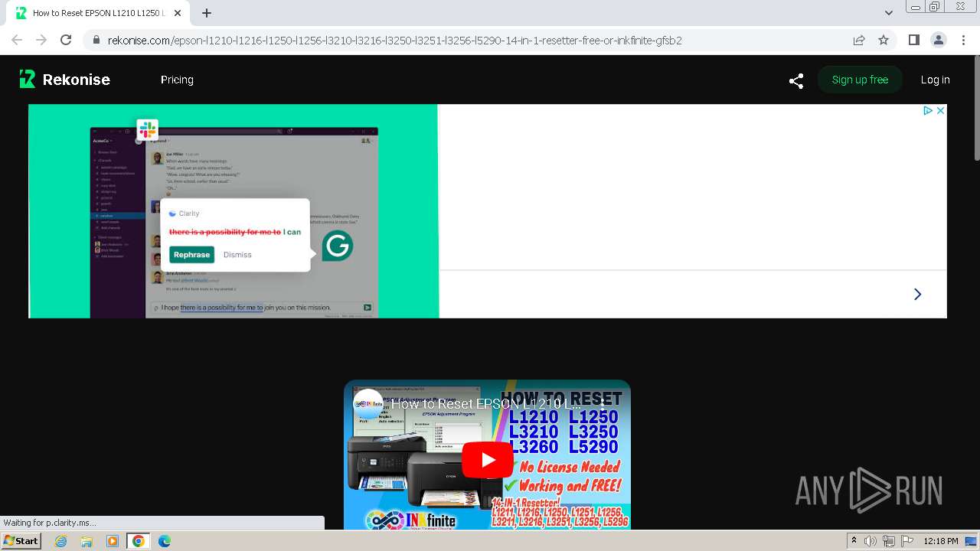Click the 12:18 PM clock
980x551 pixels.
(941, 541)
